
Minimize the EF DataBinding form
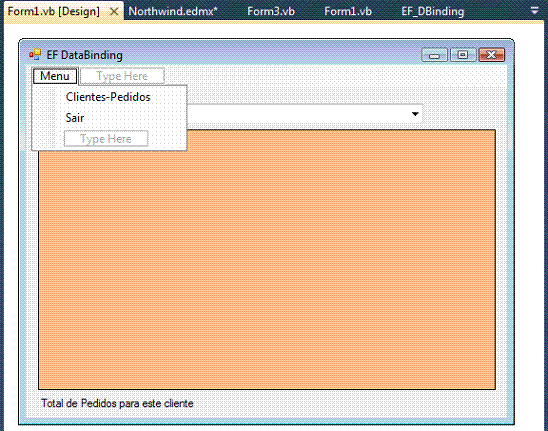point(434,55)
